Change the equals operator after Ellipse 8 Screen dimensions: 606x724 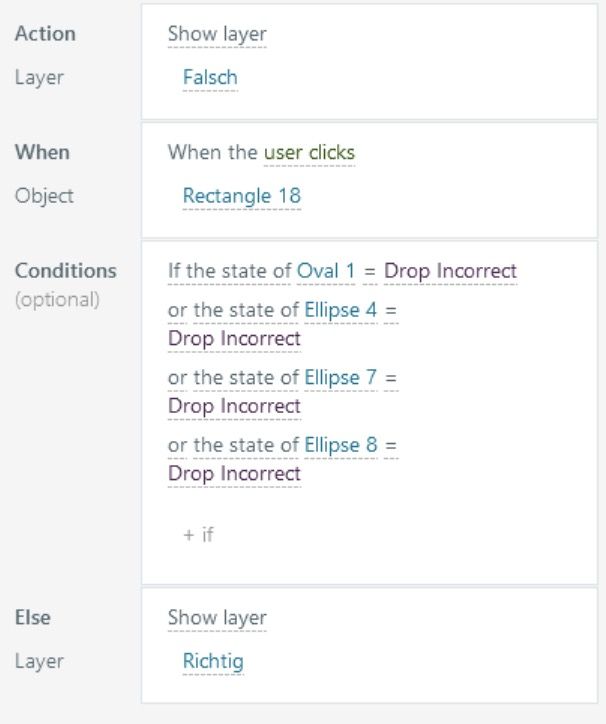[x=390, y=444]
